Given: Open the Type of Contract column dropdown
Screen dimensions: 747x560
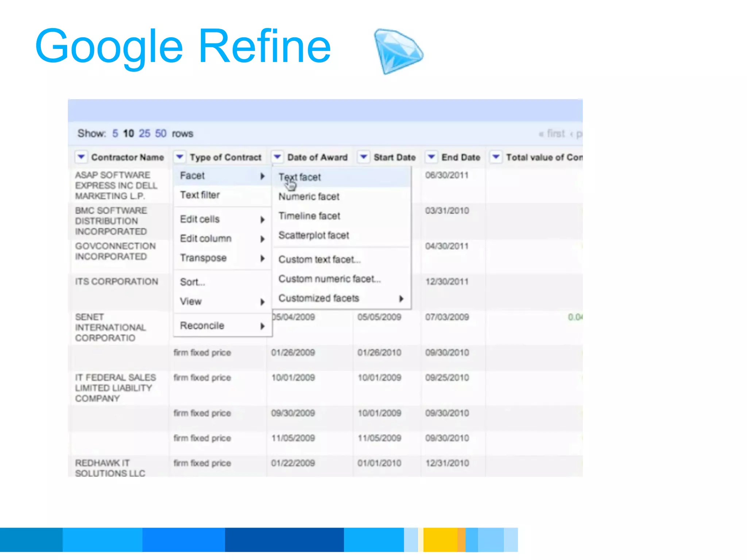Looking at the screenshot, I should 179,157.
